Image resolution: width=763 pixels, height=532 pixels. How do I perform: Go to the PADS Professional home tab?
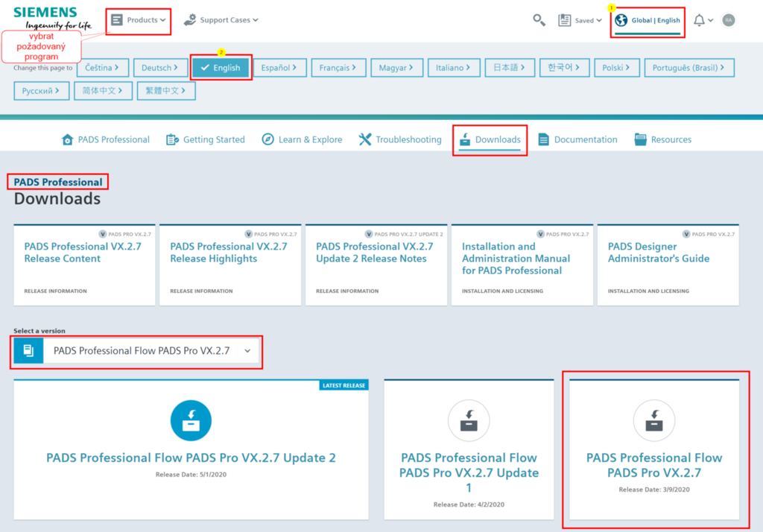click(x=106, y=139)
